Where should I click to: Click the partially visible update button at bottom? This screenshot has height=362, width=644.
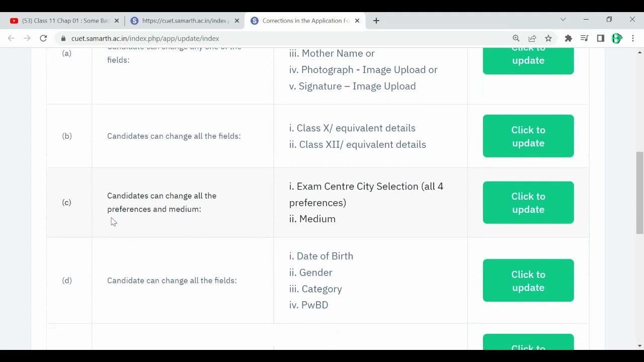pyautogui.click(x=528, y=342)
